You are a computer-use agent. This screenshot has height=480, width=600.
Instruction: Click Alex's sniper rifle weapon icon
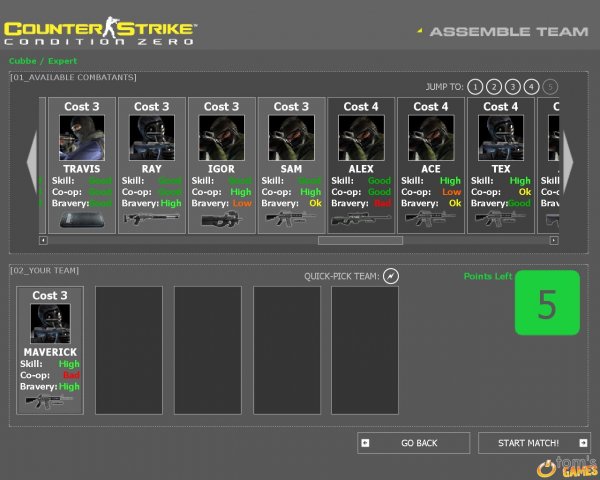361,219
